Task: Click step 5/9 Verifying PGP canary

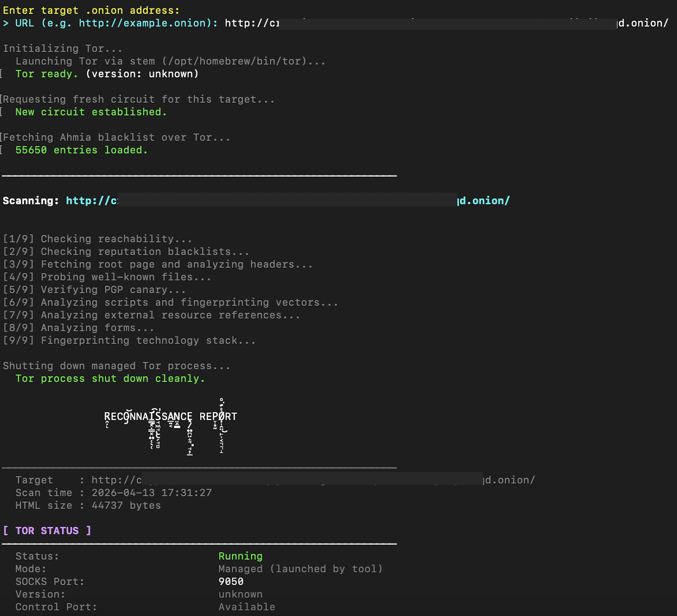Action: [x=94, y=289]
